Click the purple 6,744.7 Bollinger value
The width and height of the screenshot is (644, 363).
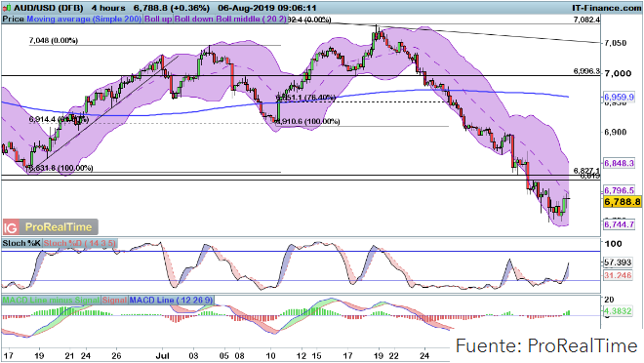pyautogui.click(x=619, y=224)
